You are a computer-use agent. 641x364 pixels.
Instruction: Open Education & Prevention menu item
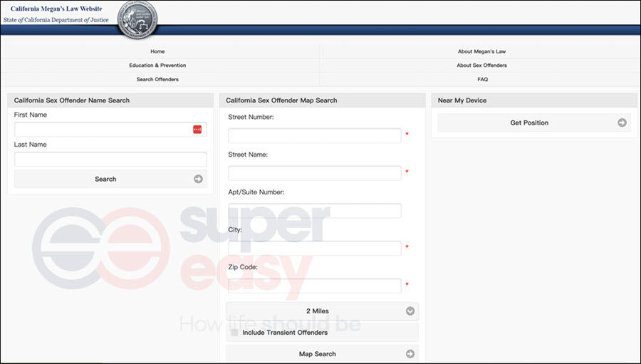click(x=157, y=66)
